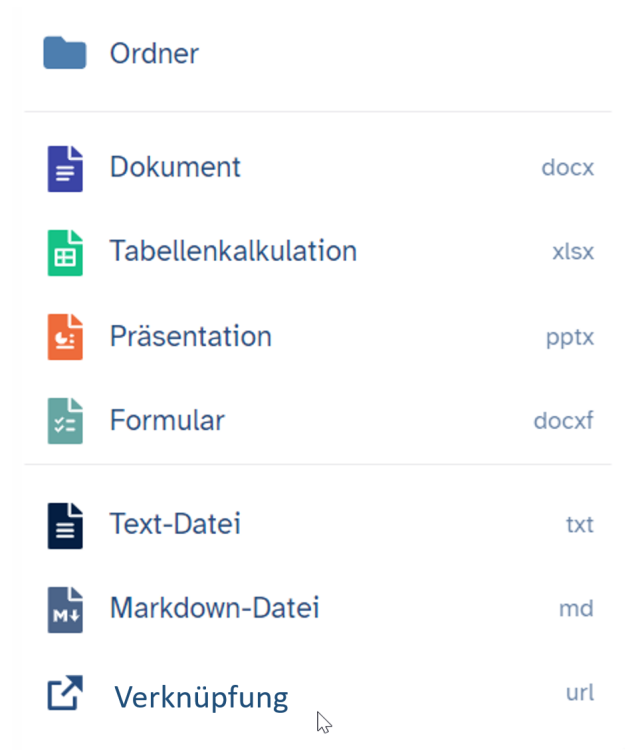Click the purple Dokument file icon
640x750 pixels.
point(65,169)
